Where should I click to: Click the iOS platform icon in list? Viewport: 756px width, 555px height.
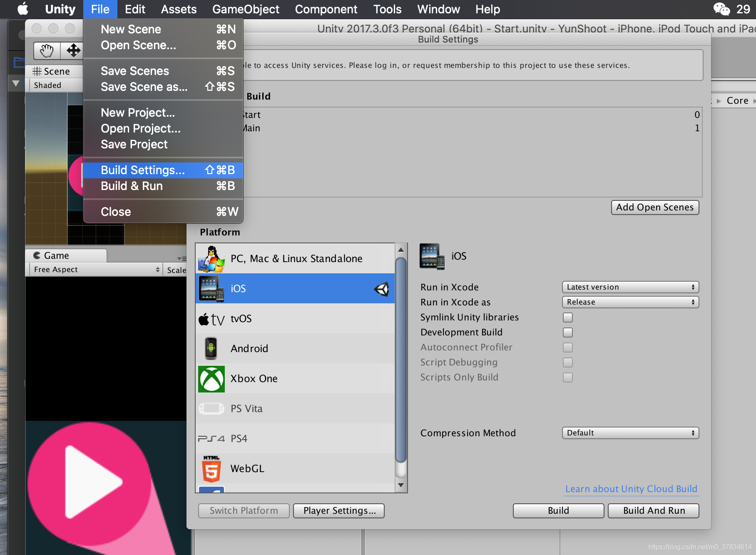coord(211,289)
